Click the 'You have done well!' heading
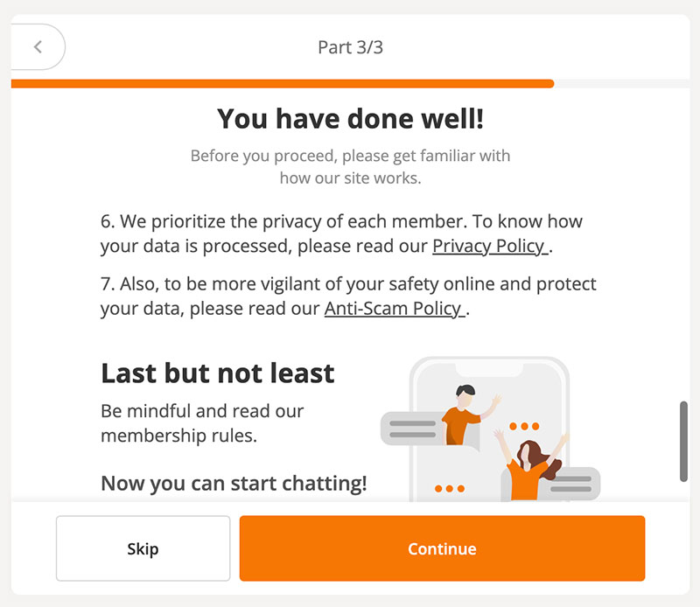The image size is (700, 607). 351,119
